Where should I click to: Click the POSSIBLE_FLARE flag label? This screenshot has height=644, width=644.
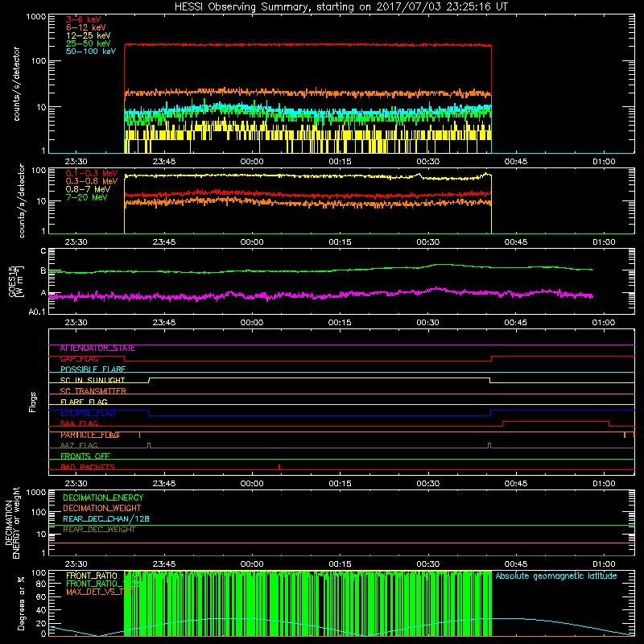[x=93, y=369]
